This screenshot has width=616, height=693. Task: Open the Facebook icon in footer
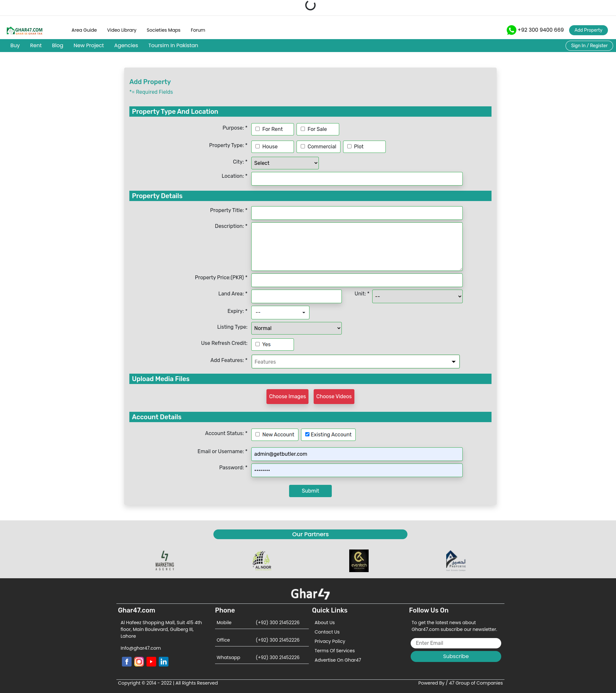click(x=126, y=661)
